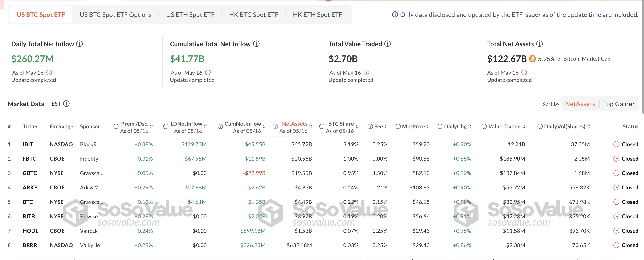The width and height of the screenshot is (644, 260).
Task: Click red info icon under Cumulative Net Inflow date
Action: click(208, 73)
